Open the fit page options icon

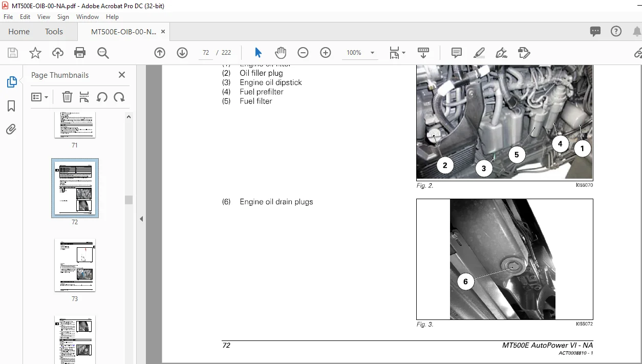pyautogui.click(x=397, y=53)
